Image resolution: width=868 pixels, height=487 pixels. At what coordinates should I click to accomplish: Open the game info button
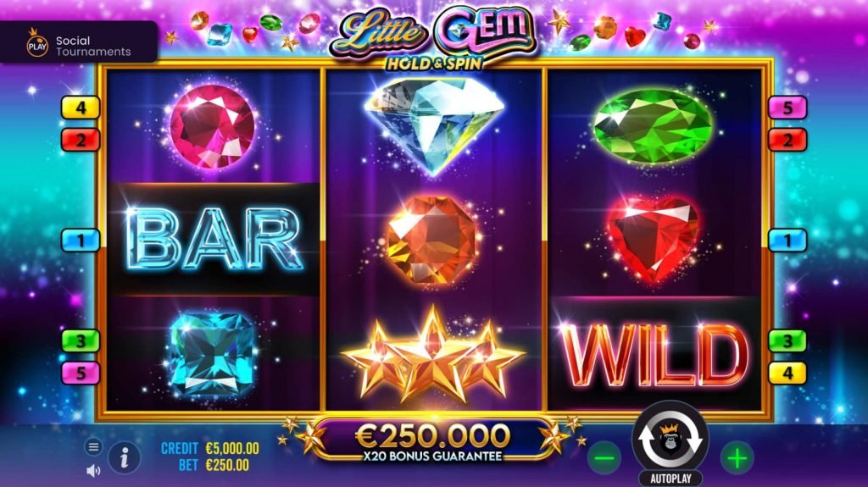coord(124,457)
